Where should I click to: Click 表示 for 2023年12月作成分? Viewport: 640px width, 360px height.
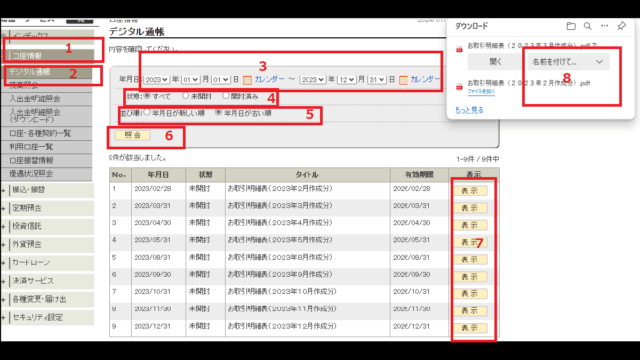470,328
